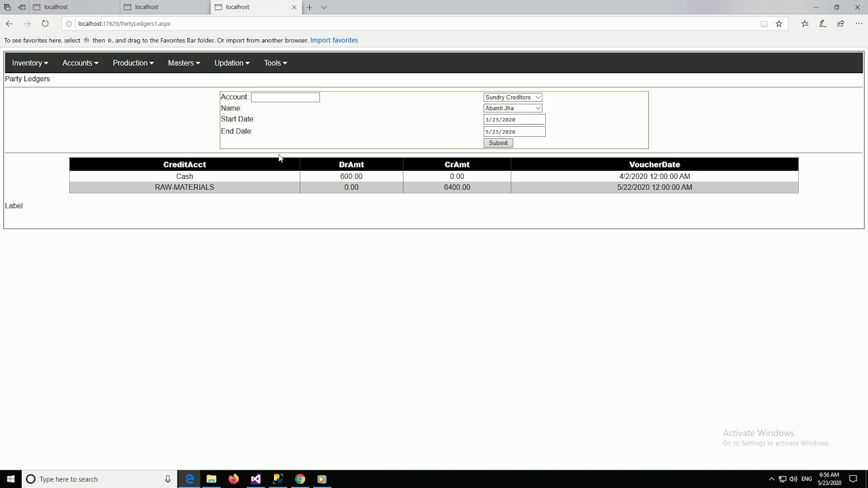Expand the Production menu
Screen dimensions: 868x488
pos(133,63)
